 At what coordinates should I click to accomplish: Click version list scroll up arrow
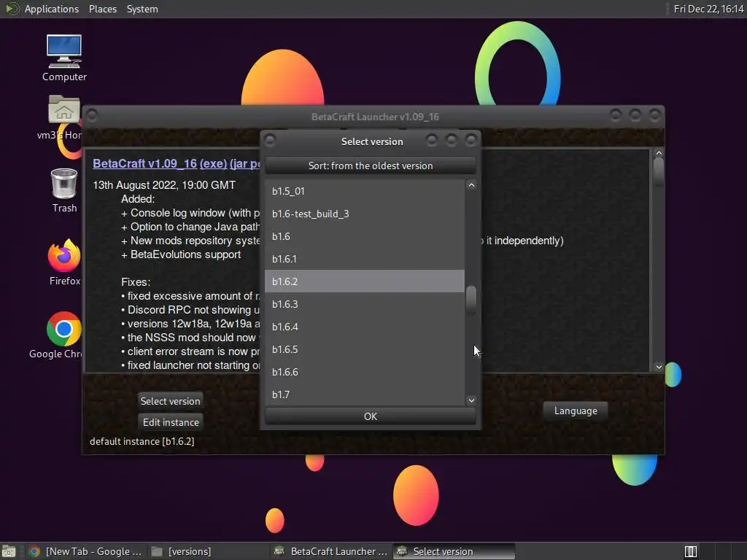click(471, 184)
